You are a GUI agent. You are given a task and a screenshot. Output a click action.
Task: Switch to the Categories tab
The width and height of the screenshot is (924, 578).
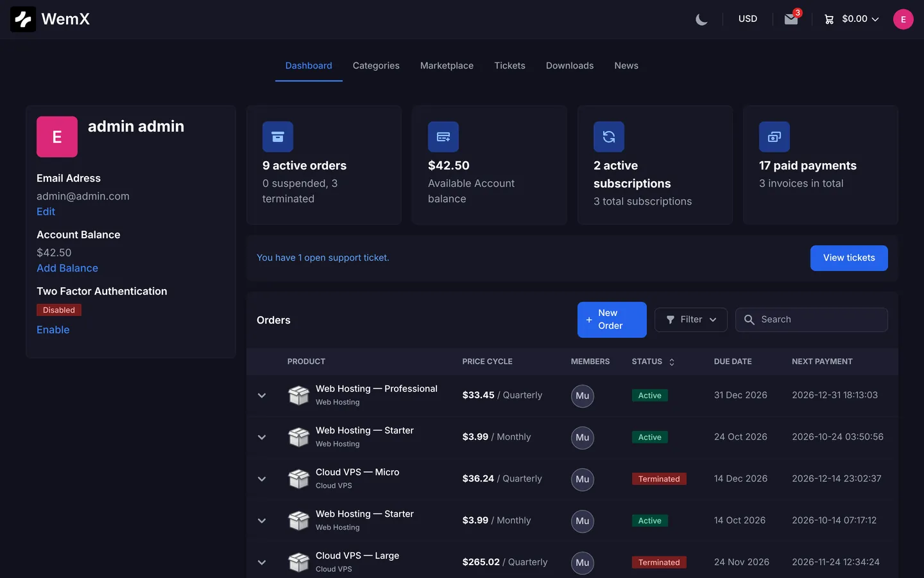[376, 66]
